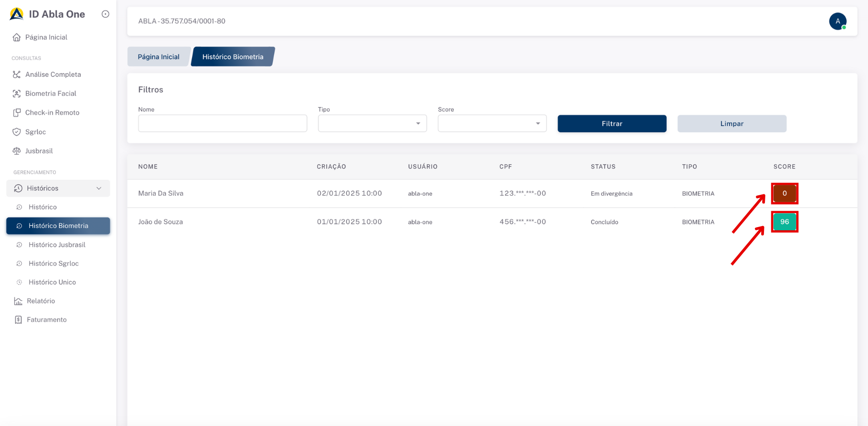The height and width of the screenshot is (426, 868).
Task: Open the Faturamento invoice icon
Action: pos(18,320)
